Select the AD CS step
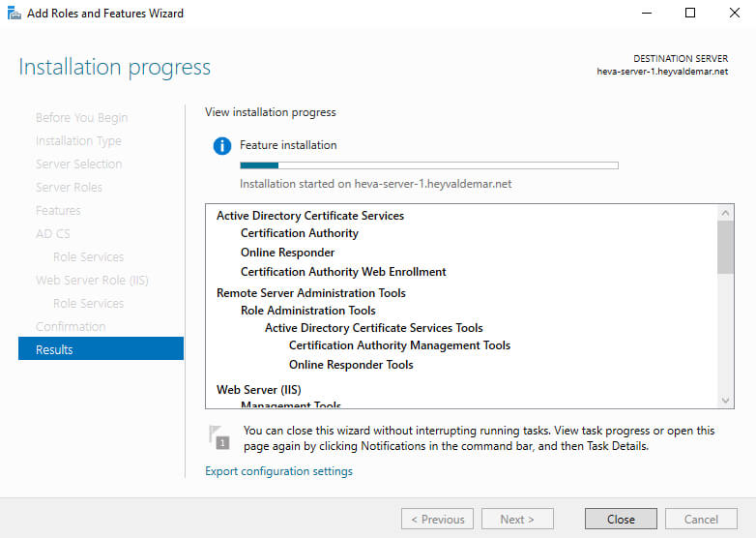 [53, 233]
